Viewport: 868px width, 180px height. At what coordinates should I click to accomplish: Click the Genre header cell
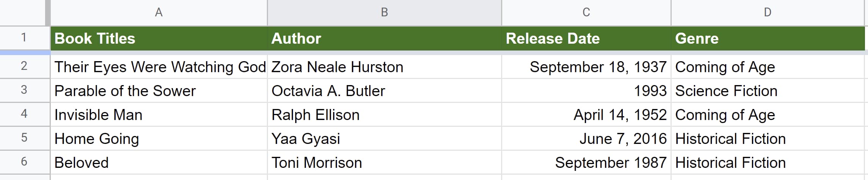pyautogui.click(x=768, y=38)
